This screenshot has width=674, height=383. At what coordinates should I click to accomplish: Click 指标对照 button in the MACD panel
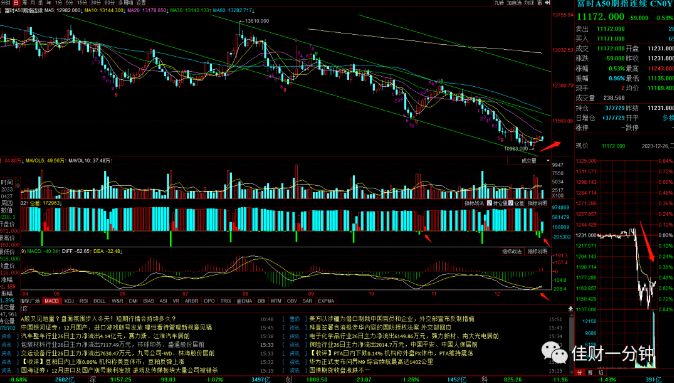(x=537, y=251)
